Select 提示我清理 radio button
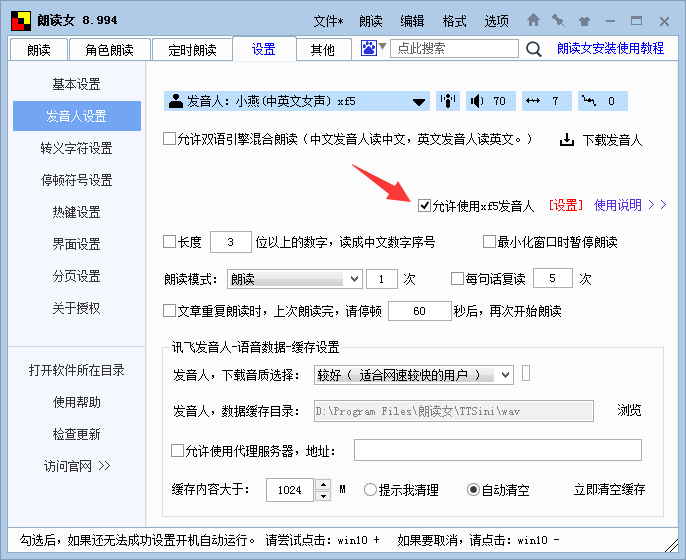Viewport: 686px width, 560px height. point(370,490)
